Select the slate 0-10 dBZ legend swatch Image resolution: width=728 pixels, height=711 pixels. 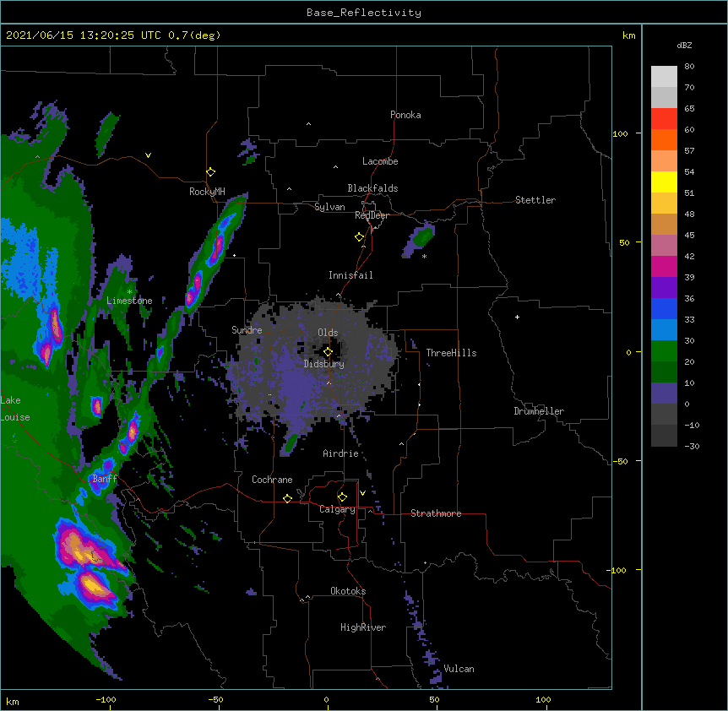(x=664, y=393)
